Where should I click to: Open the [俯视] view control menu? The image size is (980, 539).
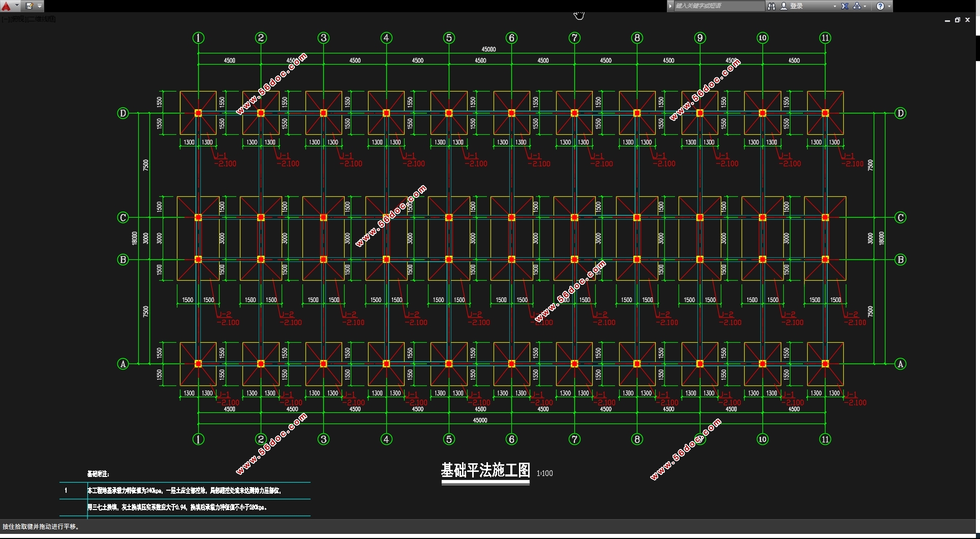pos(18,19)
